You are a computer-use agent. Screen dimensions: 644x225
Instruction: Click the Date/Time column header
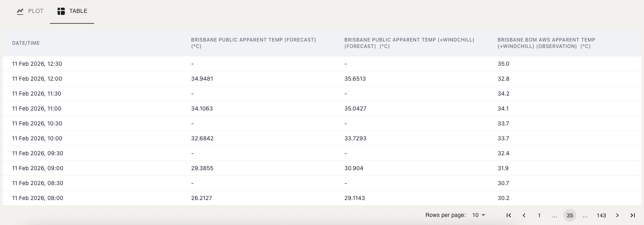click(26, 43)
